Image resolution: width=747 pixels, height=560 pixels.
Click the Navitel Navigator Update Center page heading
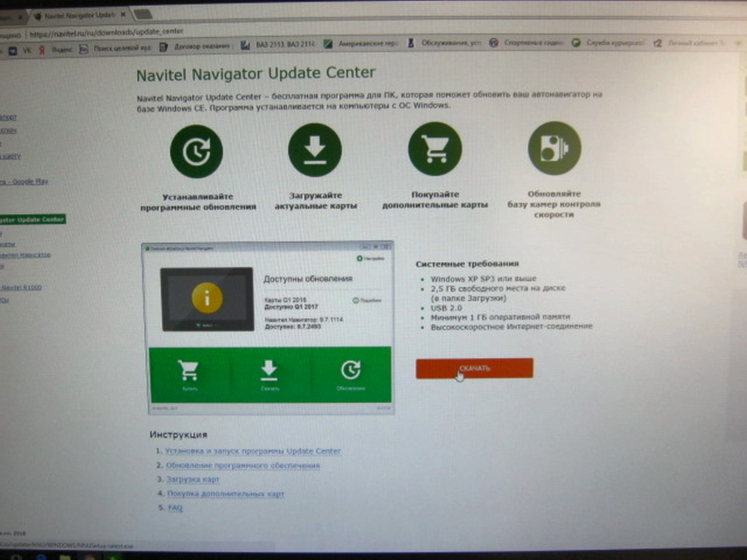pos(256,73)
